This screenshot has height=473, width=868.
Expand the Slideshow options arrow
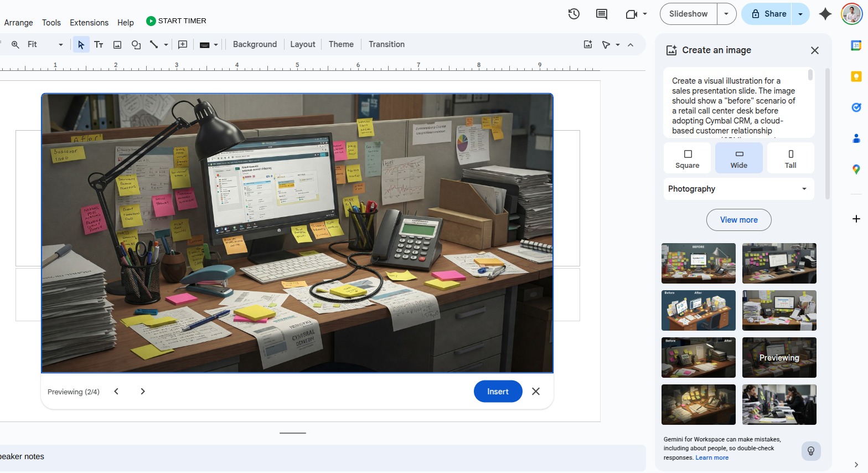[726, 14]
